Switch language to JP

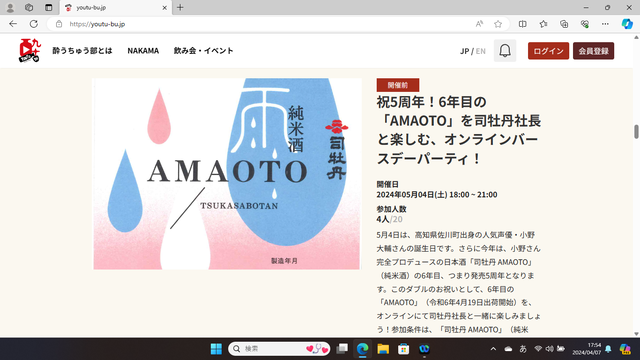(464, 51)
